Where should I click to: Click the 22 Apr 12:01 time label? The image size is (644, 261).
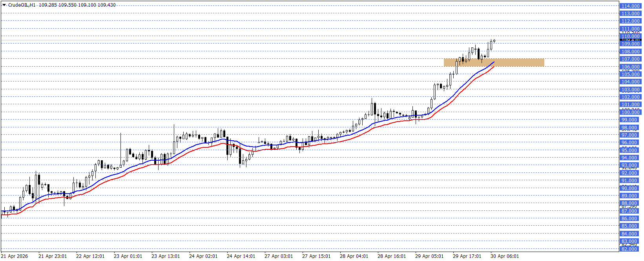coord(90,256)
